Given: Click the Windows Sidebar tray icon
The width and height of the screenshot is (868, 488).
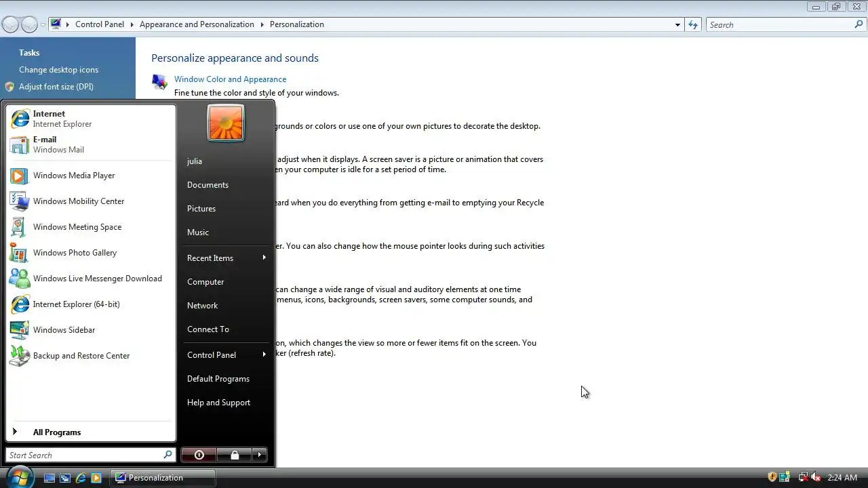Looking at the screenshot, I should pos(785,477).
